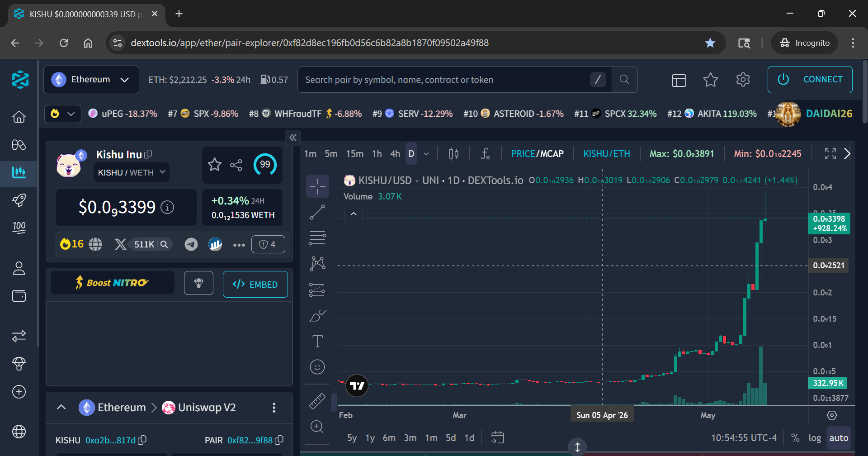Image resolution: width=868 pixels, height=456 pixels.
Task: Select the ruler measure tool
Action: [317, 401]
